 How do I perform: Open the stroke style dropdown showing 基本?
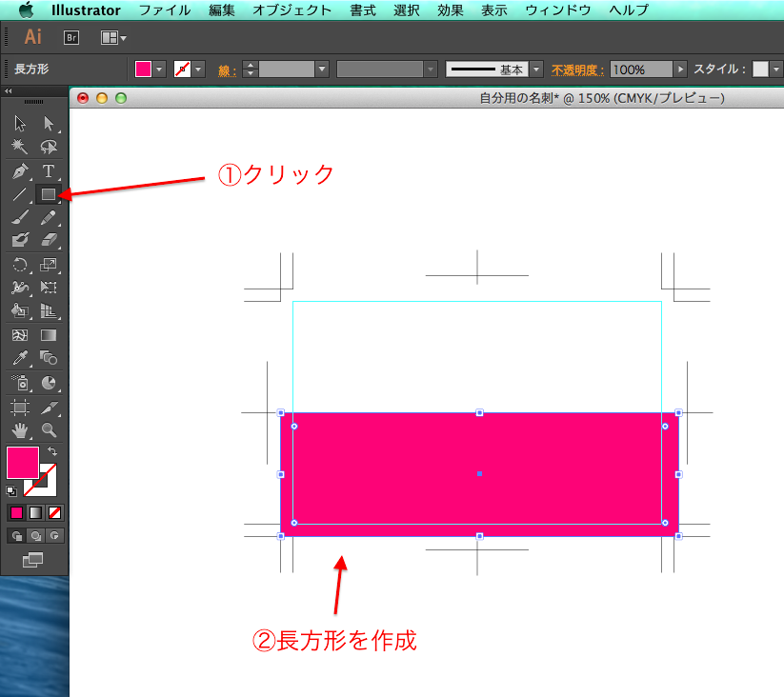pyautogui.click(x=535, y=69)
